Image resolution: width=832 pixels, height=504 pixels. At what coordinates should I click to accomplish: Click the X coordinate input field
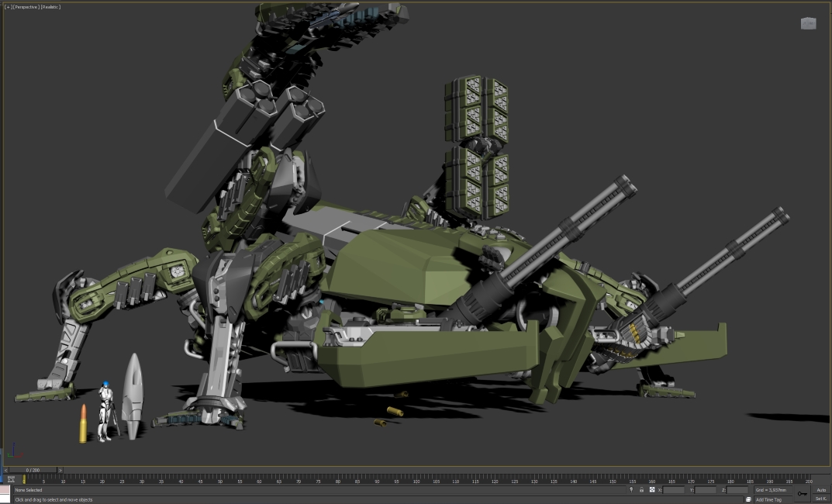coord(674,490)
